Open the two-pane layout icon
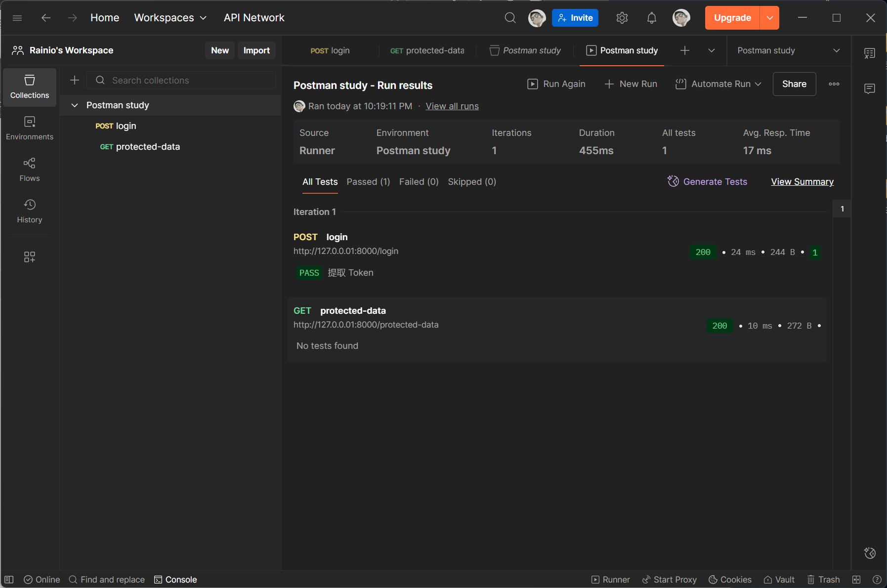887x588 pixels. (856, 580)
